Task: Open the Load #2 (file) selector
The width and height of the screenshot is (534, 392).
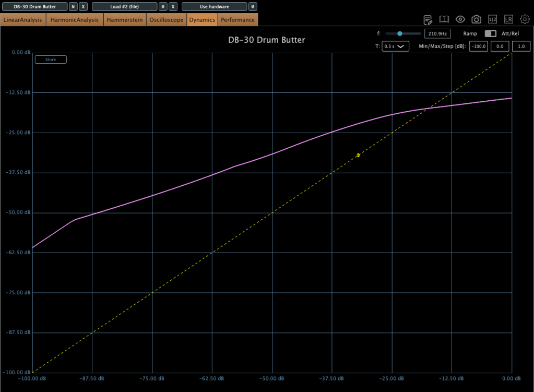Action: point(124,7)
